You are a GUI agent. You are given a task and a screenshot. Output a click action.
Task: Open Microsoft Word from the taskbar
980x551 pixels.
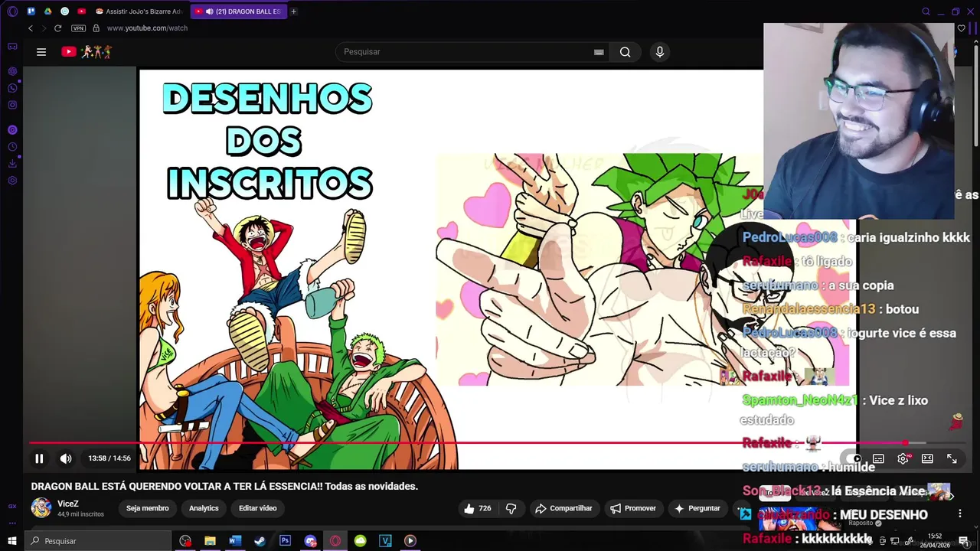(x=235, y=541)
